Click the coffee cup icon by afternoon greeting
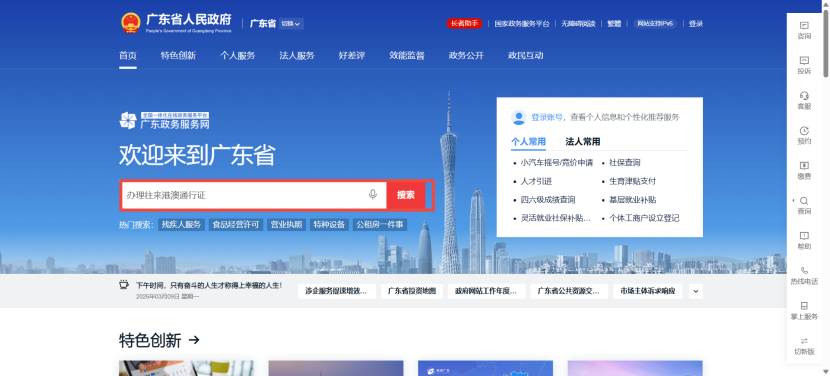830x376 pixels. pyautogui.click(x=124, y=285)
